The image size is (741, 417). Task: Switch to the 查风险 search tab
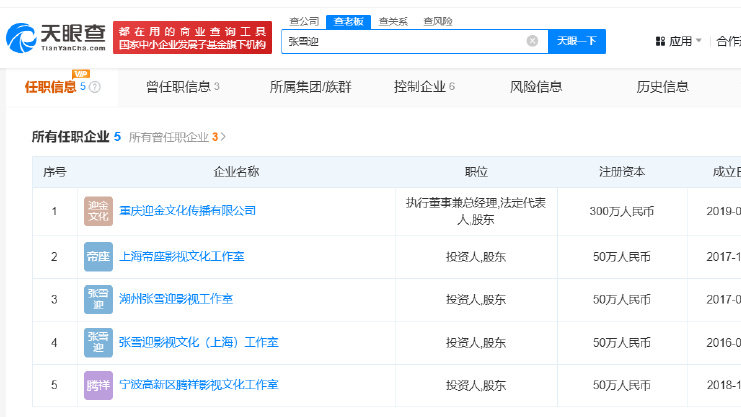[438, 21]
